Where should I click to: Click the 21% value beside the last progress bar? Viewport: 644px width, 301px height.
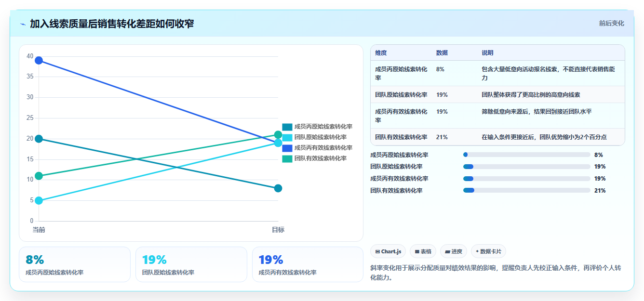[x=600, y=190]
